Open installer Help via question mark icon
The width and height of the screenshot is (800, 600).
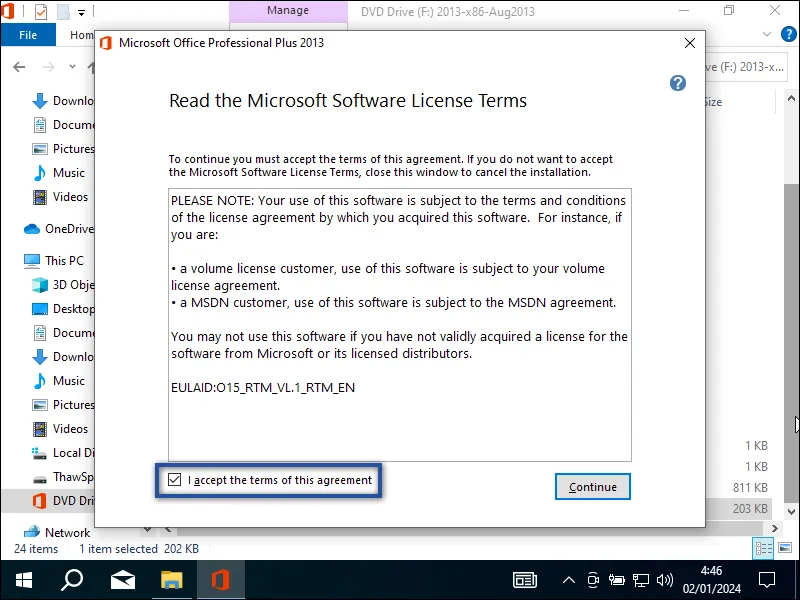click(678, 83)
